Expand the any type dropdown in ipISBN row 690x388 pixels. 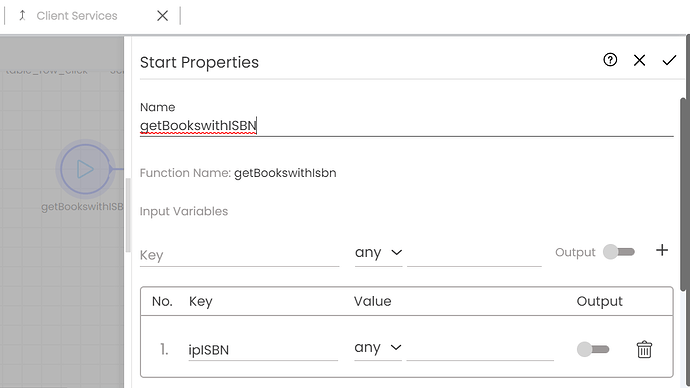(378, 348)
